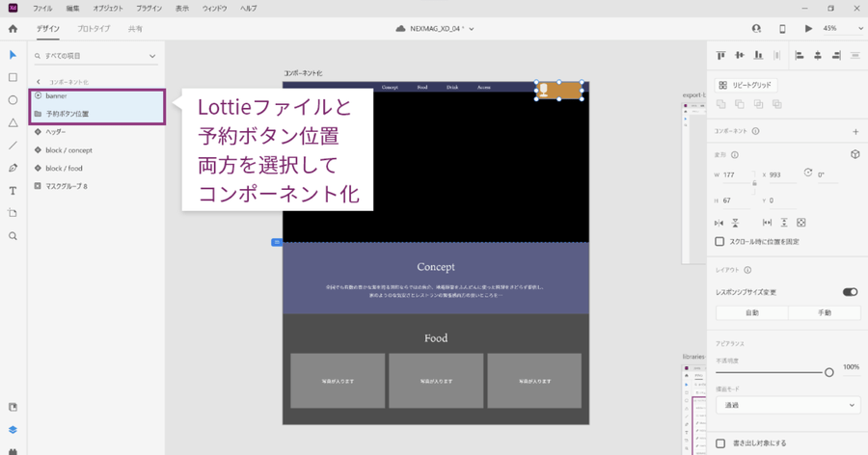Viewport: 868px width, 455px height.
Task: Open the オブジェクト menu
Action: tap(108, 9)
